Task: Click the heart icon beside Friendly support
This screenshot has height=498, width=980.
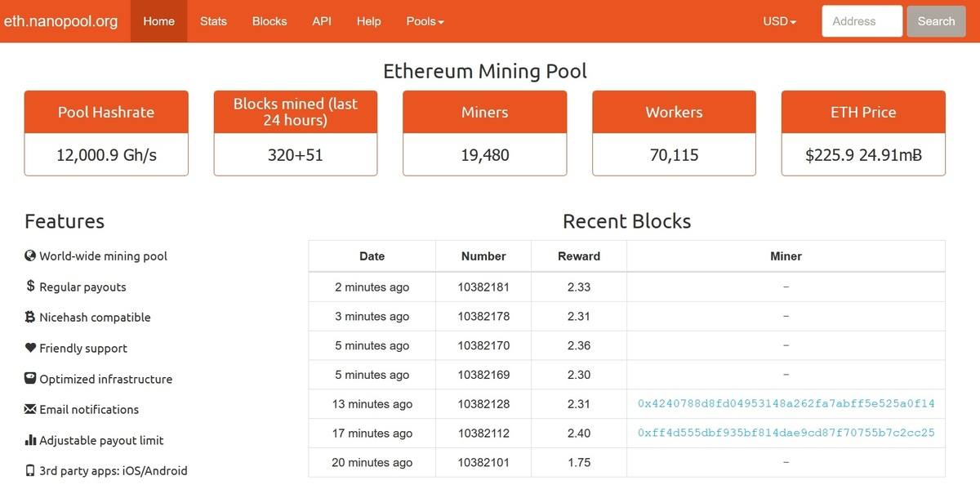Action: click(30, 348)
